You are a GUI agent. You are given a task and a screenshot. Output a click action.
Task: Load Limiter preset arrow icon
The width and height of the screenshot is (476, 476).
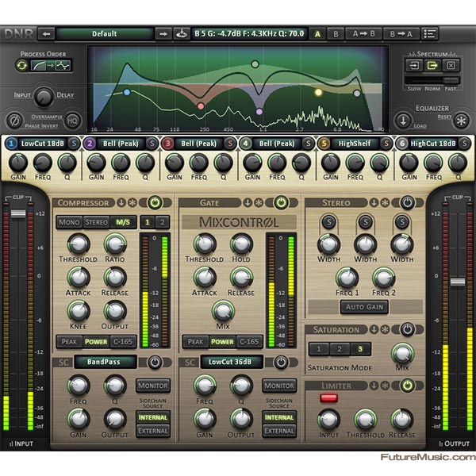pos(374,386)
